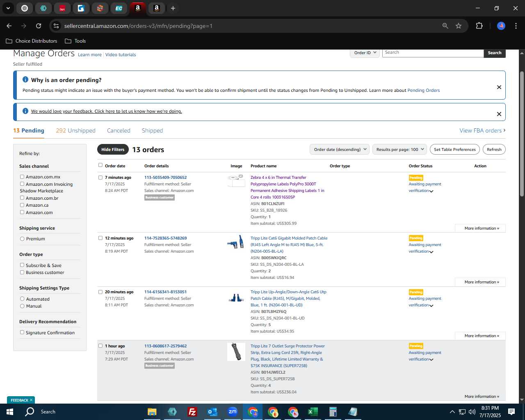This screenshot has width=525, height=420.
Task: Open Outlook from the taskbar
Action: pos(212,412)
